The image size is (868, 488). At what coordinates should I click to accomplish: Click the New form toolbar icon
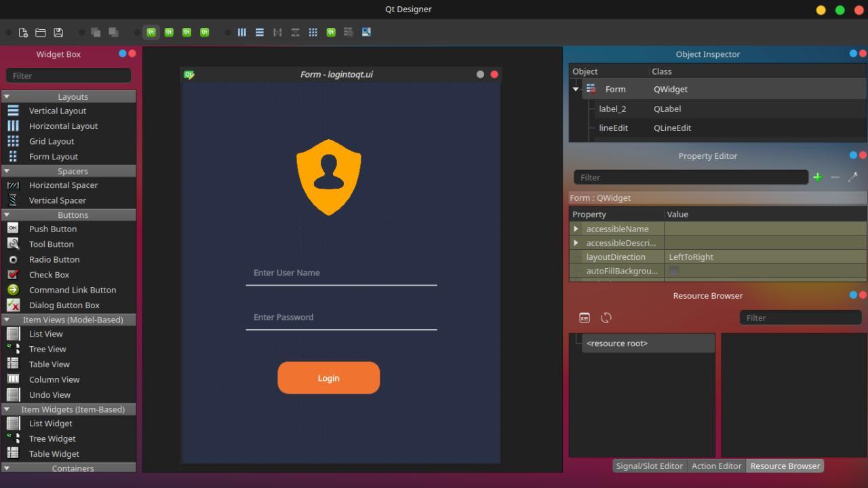click(x=23, y=32)
